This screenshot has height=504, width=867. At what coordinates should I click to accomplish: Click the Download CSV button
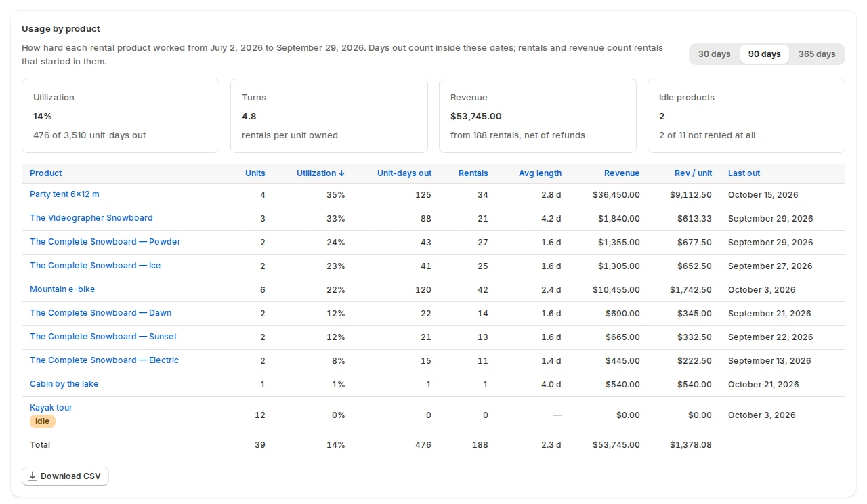tap(65, 476)
